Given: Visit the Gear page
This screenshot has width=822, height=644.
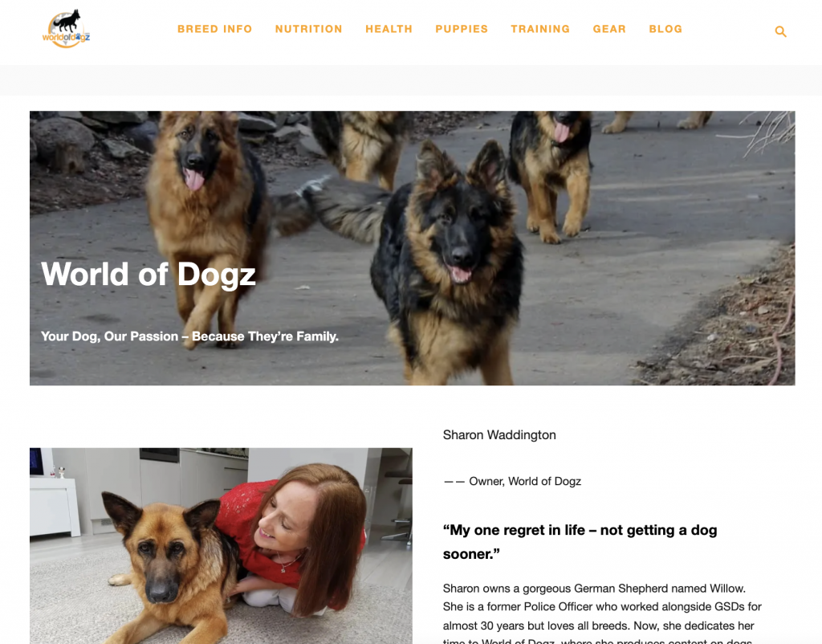Looking at the screenshot, I should click(609, 30).
